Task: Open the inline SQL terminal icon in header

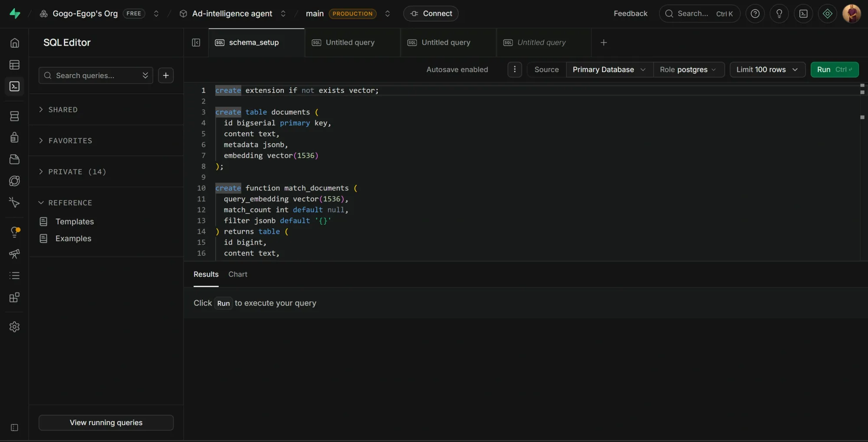Action: [803, 13]
